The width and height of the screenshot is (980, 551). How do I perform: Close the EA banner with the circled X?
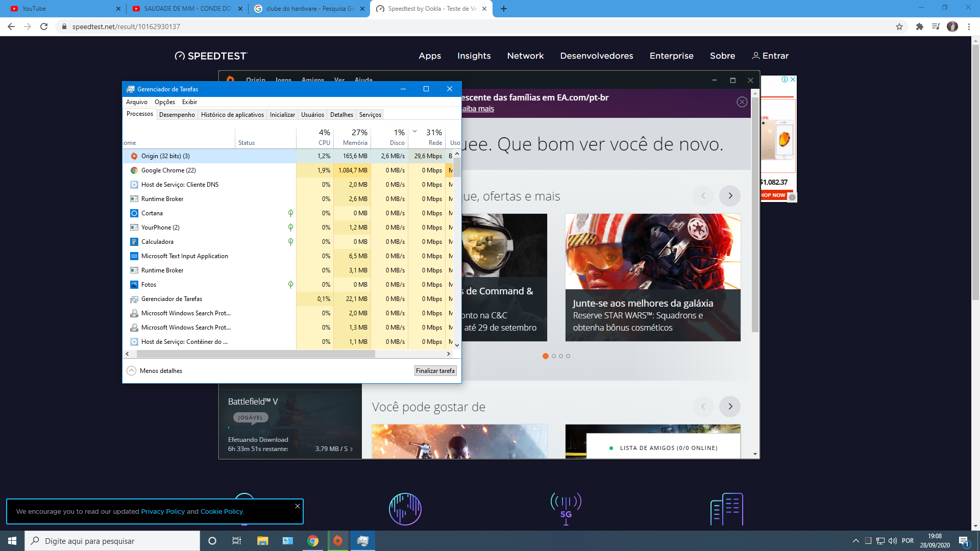pyautogui.click(x=742, y=102)
